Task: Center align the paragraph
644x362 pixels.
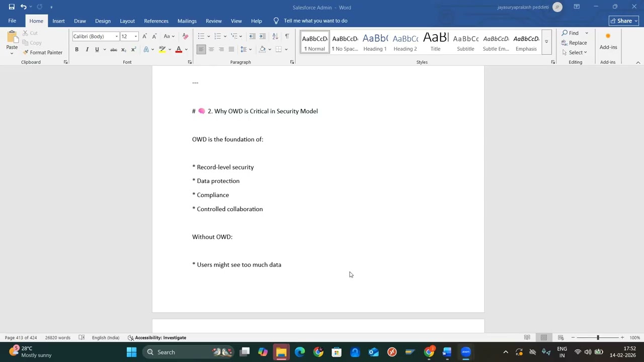Action: [211, 49]
